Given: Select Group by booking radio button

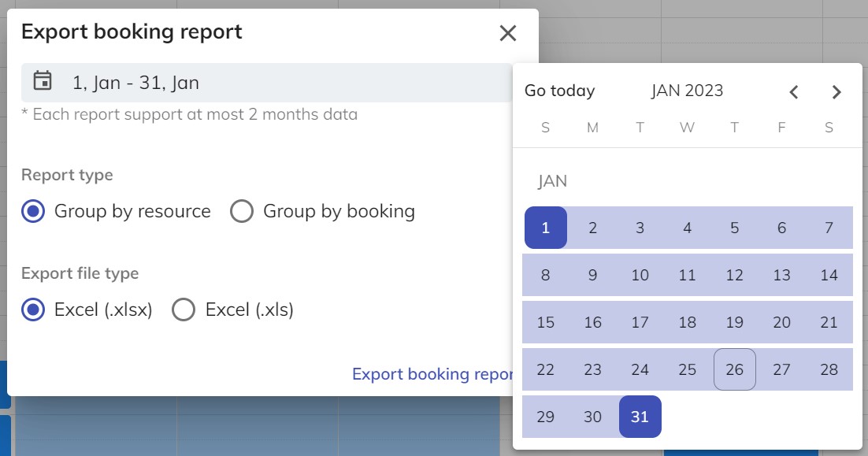Looking at the screenshot, I should (241, 212).
